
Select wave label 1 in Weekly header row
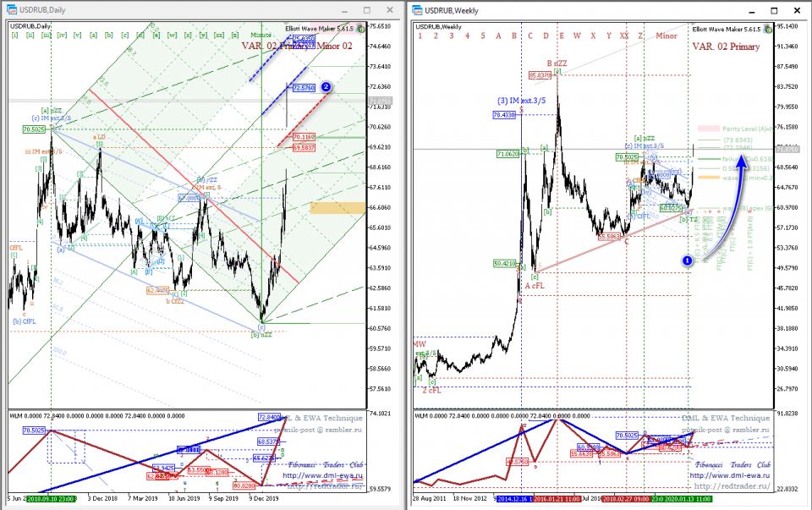pos(420,36)
